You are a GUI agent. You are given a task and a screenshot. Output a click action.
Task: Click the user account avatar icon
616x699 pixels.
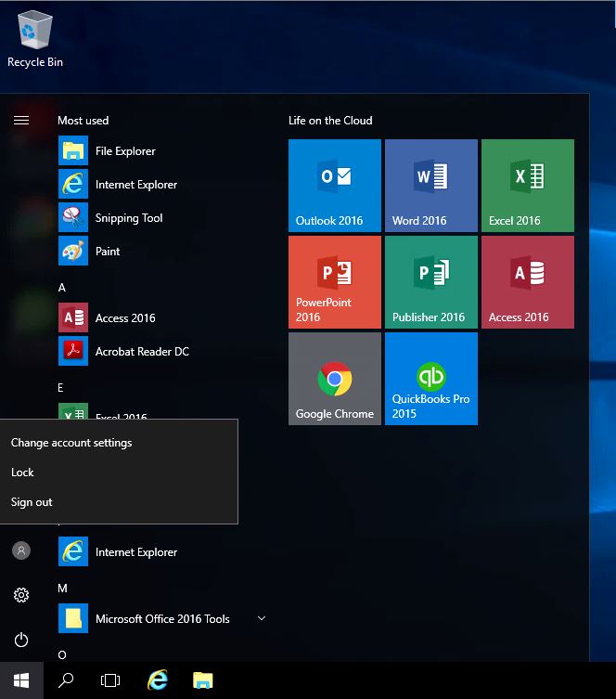(21, 550)
